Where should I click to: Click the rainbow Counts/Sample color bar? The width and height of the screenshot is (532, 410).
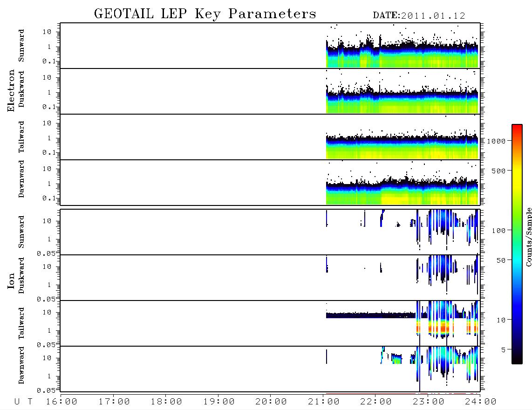[517, 244]
